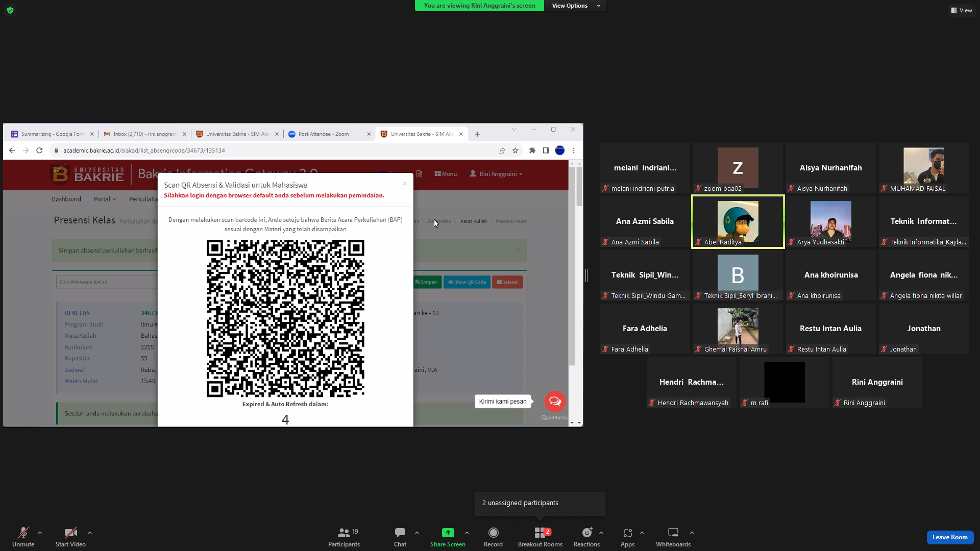Start video camera
This screenshot has width=980, height=551.
(70, 537)
